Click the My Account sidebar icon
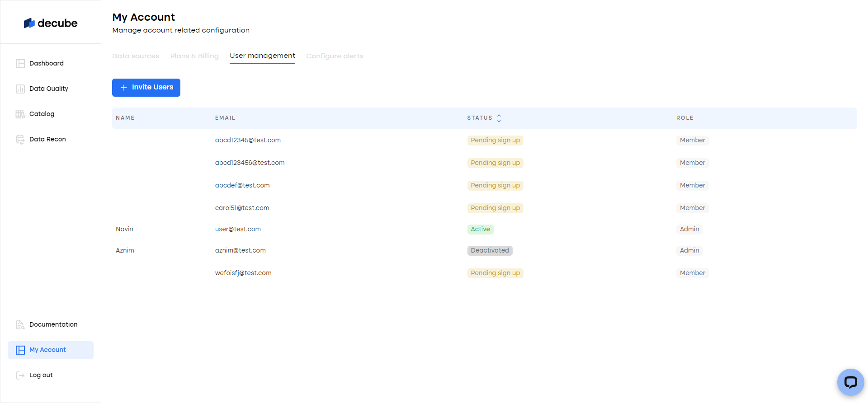Image resolution: width=868 pixels, height=403 pixels. [x=20, y=350]
